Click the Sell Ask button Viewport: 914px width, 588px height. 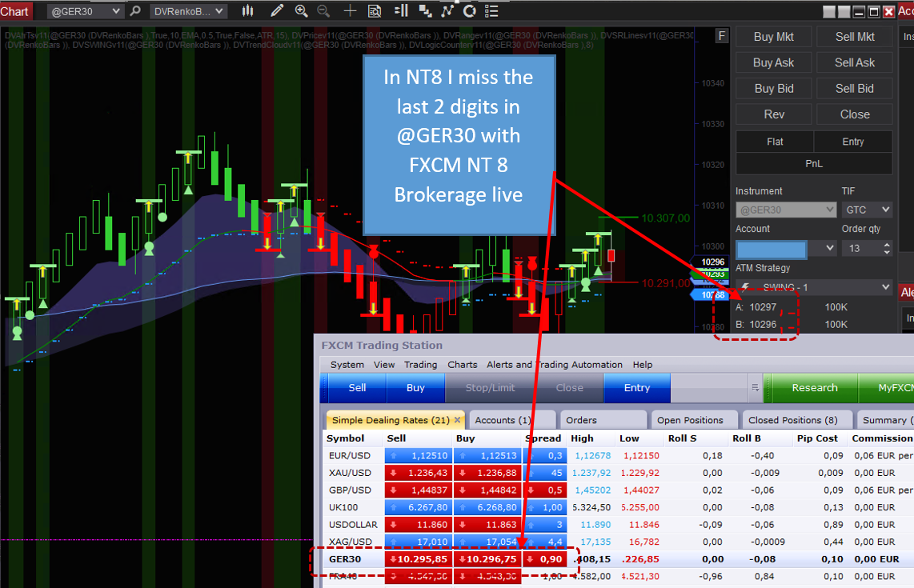[855, 62]
